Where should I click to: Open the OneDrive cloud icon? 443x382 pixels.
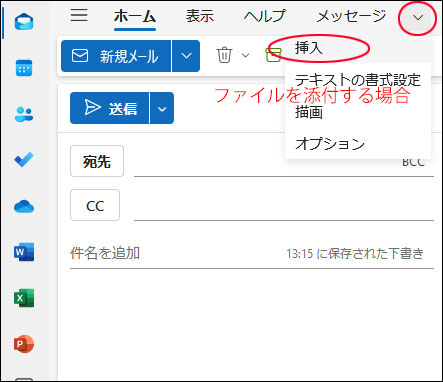click(x=24, y=206)
